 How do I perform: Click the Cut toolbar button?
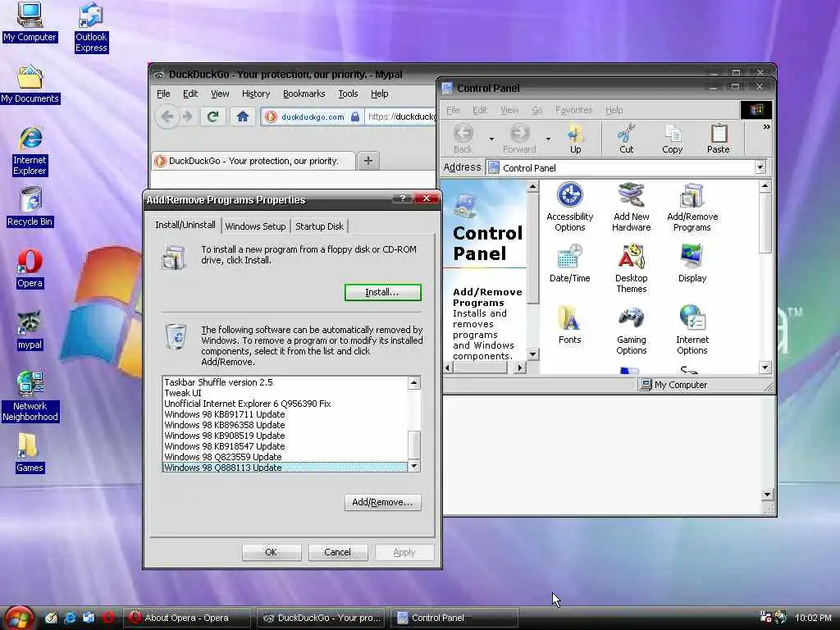(x=626, y=139)
